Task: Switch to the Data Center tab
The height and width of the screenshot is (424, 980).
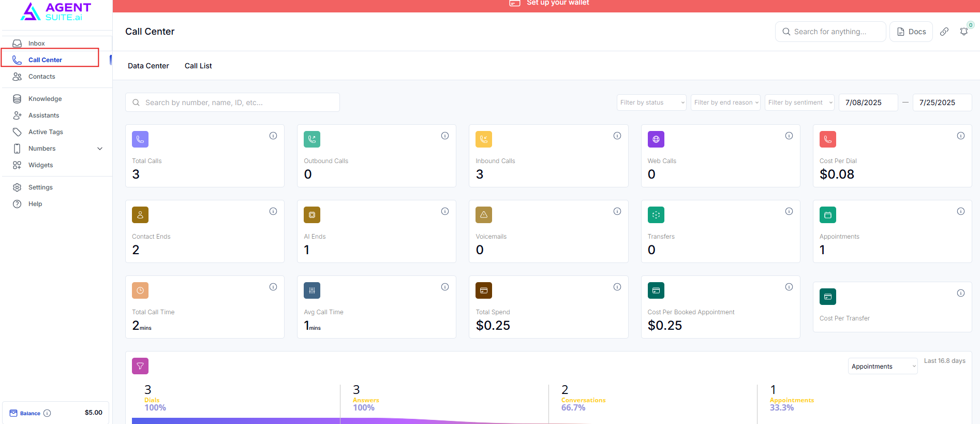Action: [149, 66]
